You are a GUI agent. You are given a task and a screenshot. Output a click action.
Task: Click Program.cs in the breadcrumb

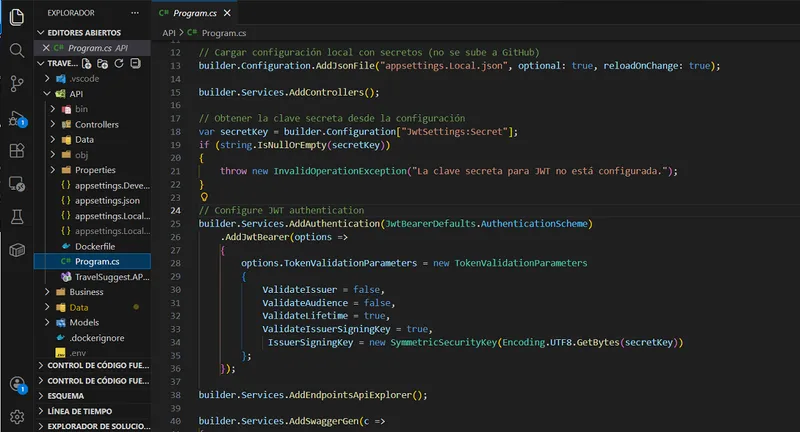click(x=223, y=33)
